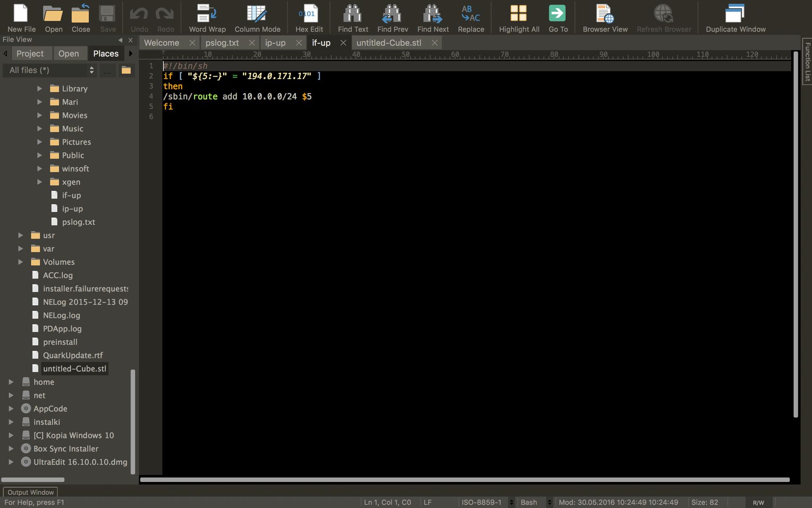Click the ellipsis filter button
The image size is (812, 508).
coord(108,70)
